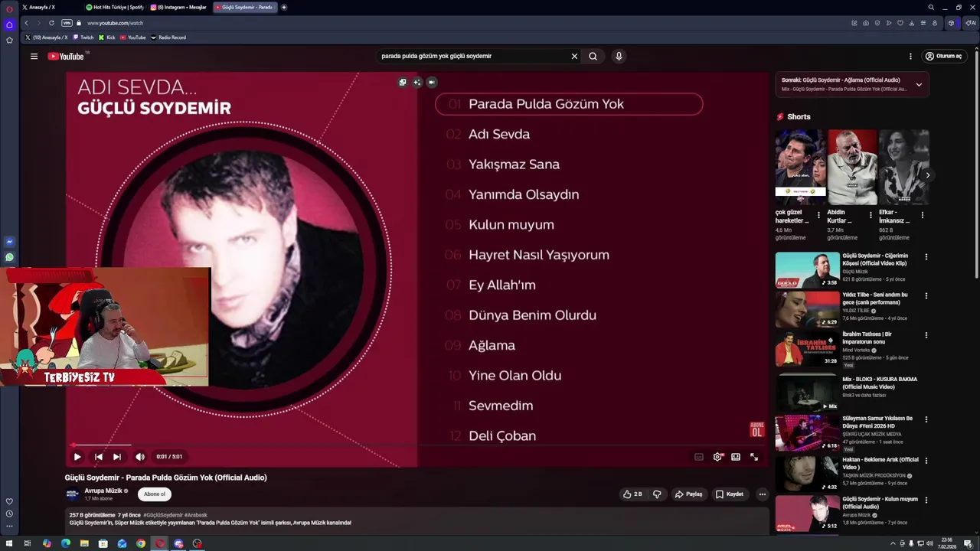Open Windows Start menu
The width and height of the screenshot is (980, 551).
pos(9,543)
